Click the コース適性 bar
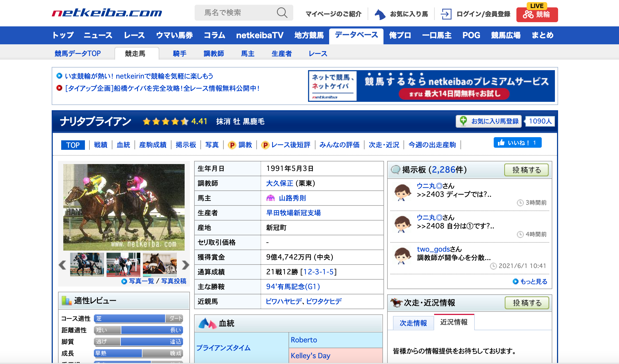Image resolution: width=619 pixels, height=364 pixels. [138, 319]
